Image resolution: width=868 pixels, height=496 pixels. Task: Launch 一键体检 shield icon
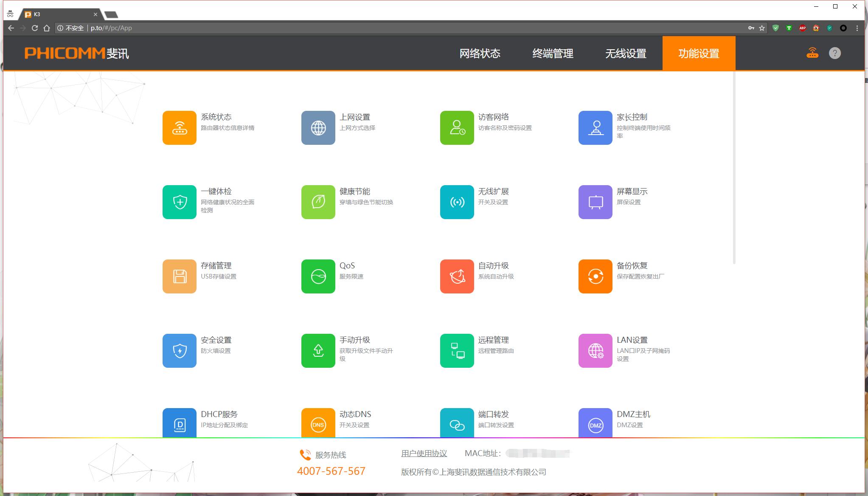tap(179, 202)
